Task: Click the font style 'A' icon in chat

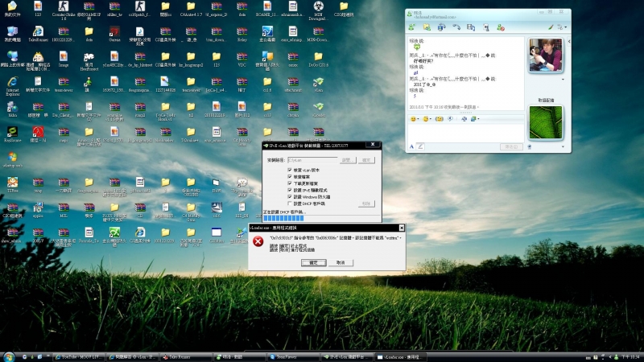Action: pyautogui.click(x=412, y=146)
